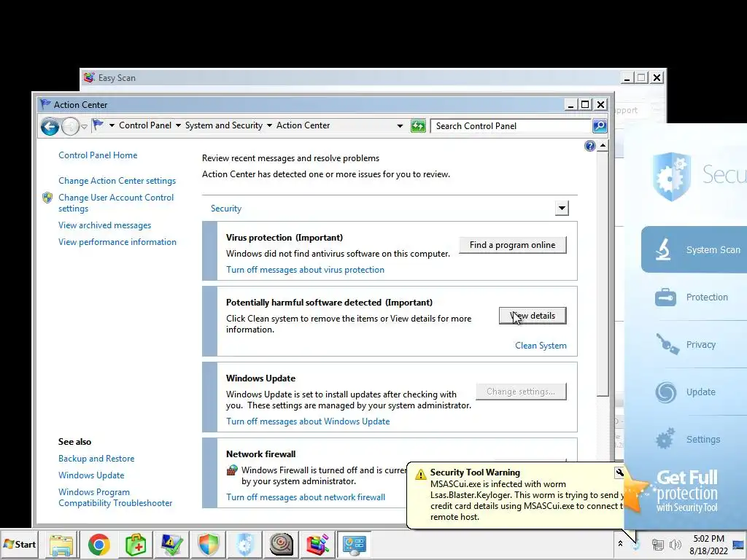Show hidden tray icons arrow
Image resolution: width=747 pixels, height=560 pixels.
coord(620,543)
